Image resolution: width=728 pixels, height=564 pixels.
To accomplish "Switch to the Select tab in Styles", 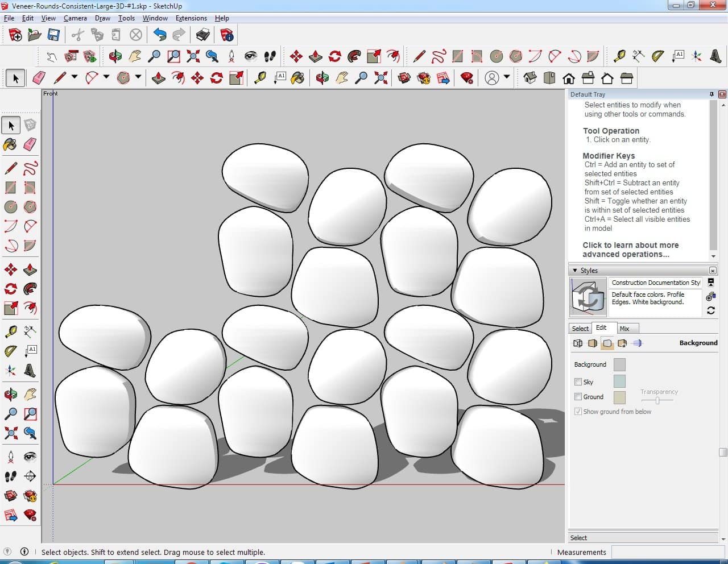I will [x=580, y=329].
